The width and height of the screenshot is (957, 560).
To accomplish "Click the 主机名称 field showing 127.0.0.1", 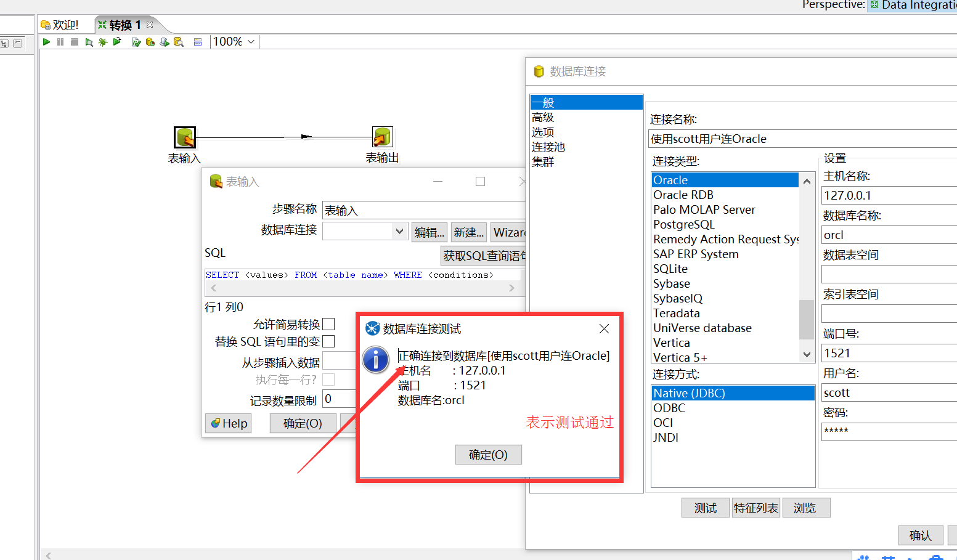I will click(889, 195).
